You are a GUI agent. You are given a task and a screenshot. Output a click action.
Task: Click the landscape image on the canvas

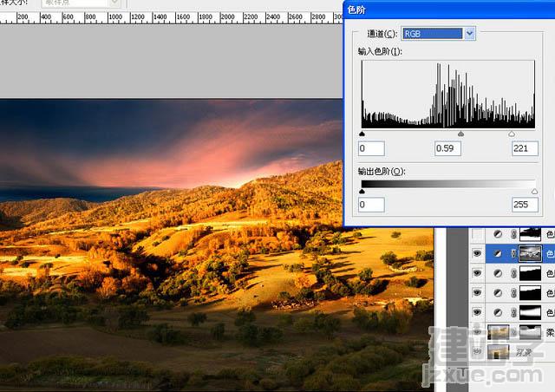click(217, 245)
